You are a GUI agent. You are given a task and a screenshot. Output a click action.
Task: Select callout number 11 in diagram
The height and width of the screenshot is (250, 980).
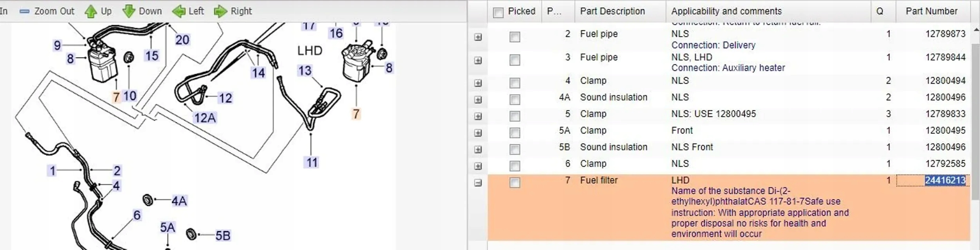point(312,162)
